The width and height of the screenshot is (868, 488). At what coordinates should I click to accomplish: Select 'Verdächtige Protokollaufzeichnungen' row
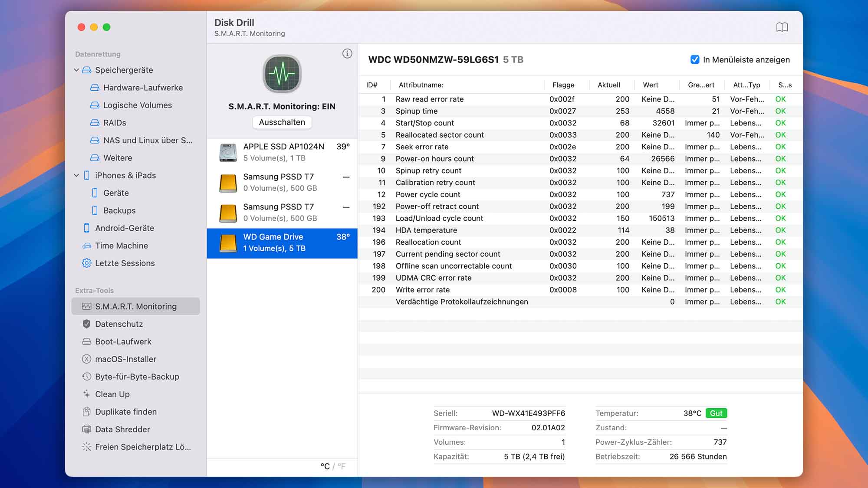click(x=580, y=302)
